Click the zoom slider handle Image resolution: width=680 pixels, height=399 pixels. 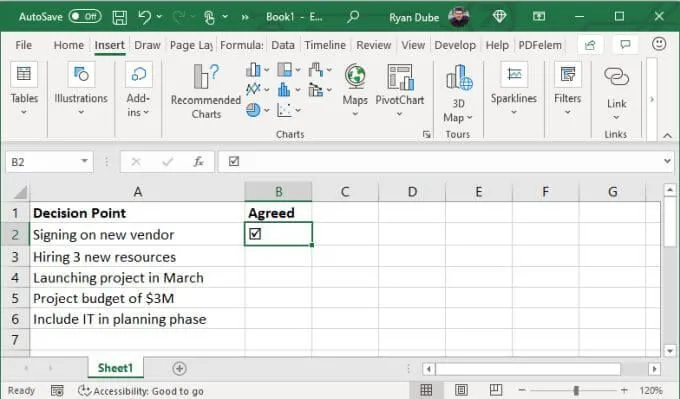(x=576, y=391)
